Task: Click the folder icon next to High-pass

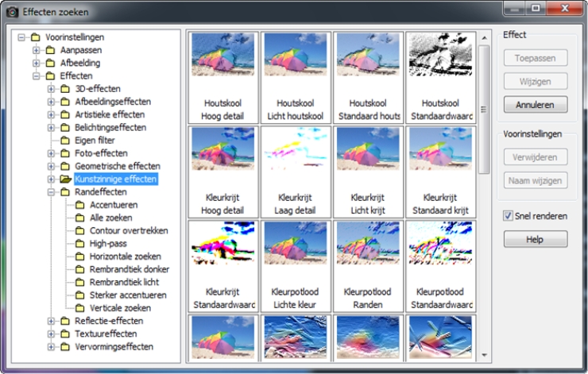Action: click(80, 244)
